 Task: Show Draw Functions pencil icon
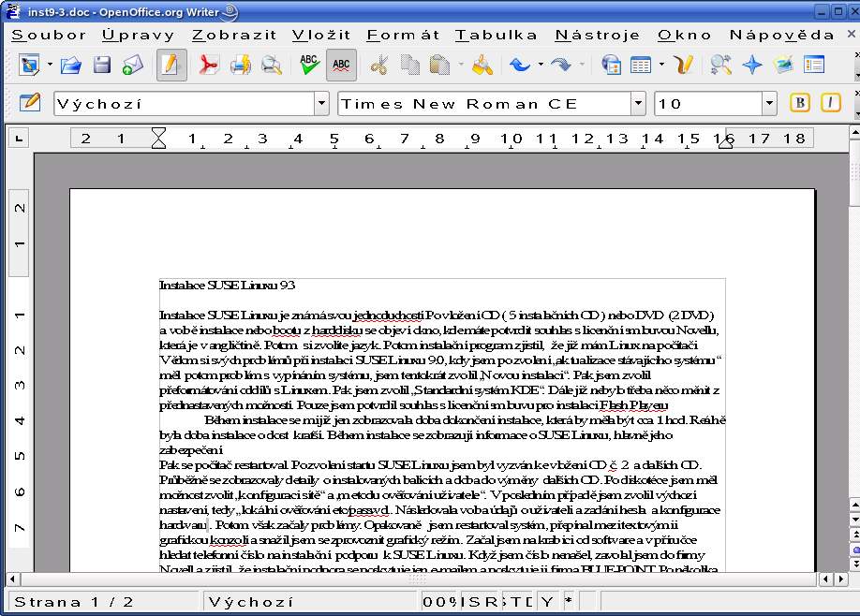(683, 65)
